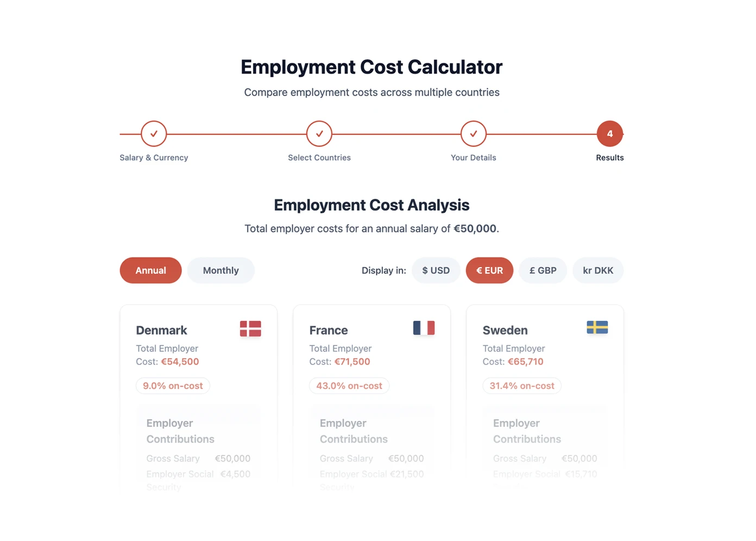
Task: Enable Annual display mode
Action: click(x=150, y=270)
